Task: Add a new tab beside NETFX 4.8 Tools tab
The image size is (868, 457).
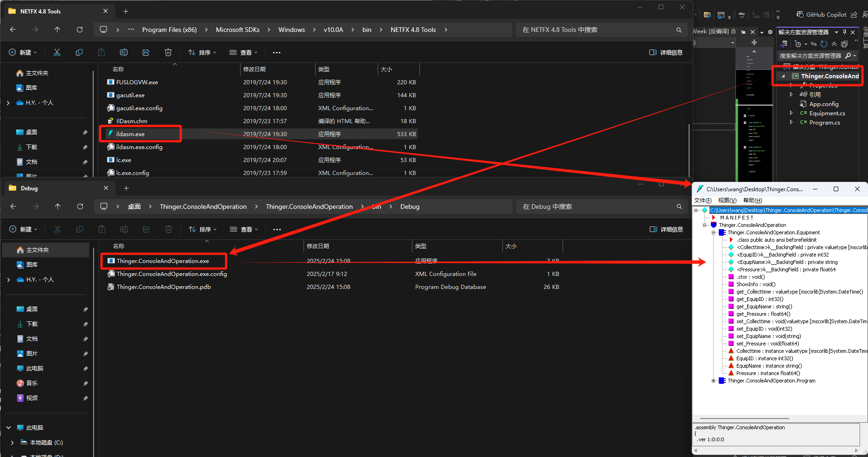Action: tap(126, 11)
